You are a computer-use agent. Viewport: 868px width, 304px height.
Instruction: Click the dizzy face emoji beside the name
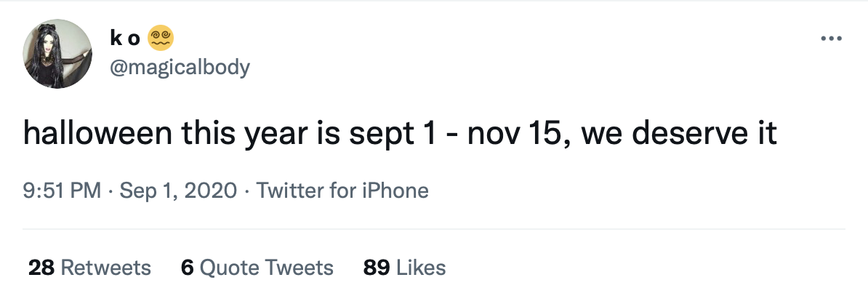tap(161, 39)
